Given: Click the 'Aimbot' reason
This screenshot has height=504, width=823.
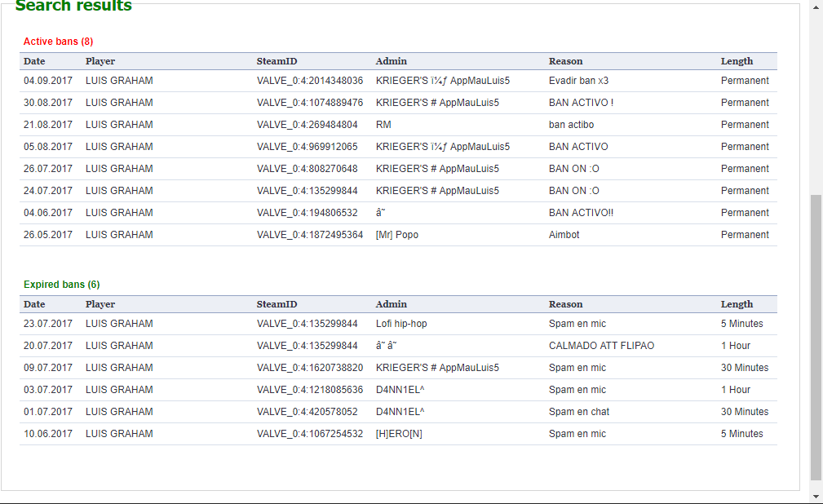Looking at the screenshot, I should pyautogui.click(x=564, y=235).
